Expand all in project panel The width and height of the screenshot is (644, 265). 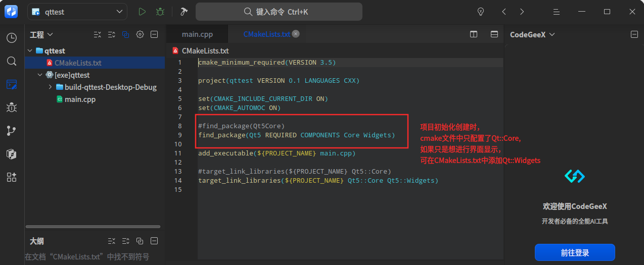[112, 35]
